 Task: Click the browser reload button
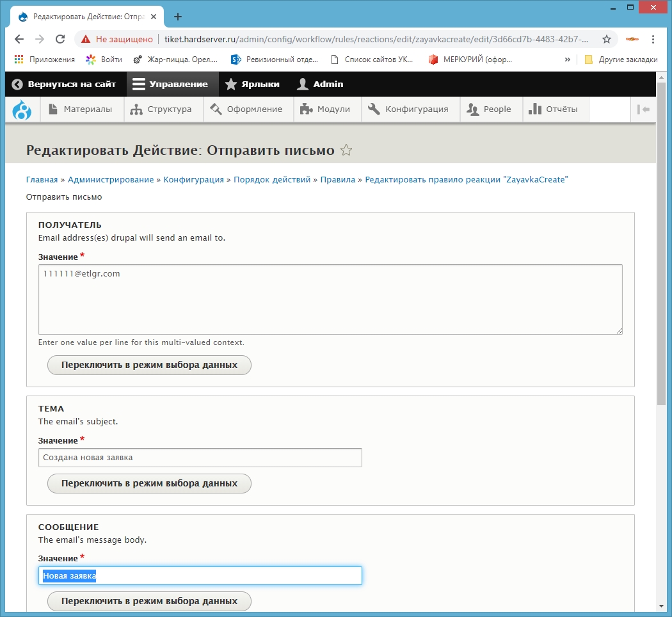60,39
